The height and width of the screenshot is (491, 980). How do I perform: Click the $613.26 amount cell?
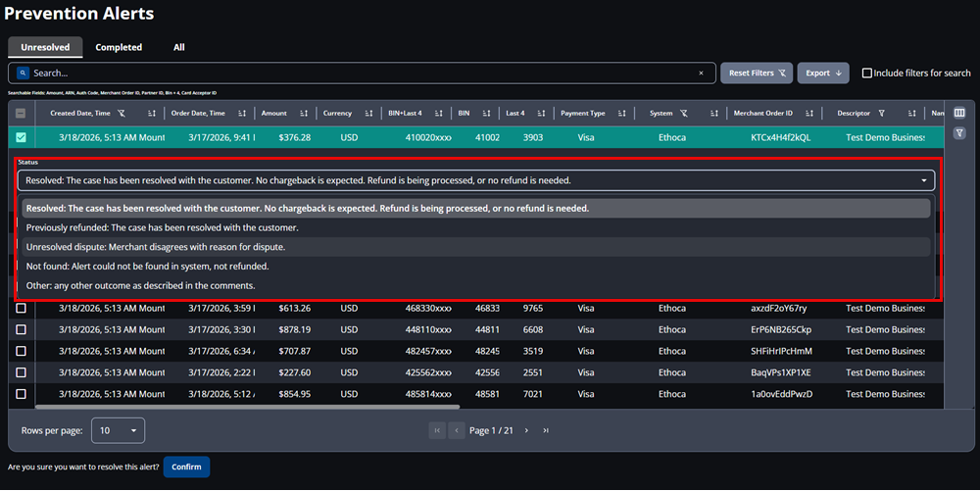pyautogui.click(x=294, y=308)
